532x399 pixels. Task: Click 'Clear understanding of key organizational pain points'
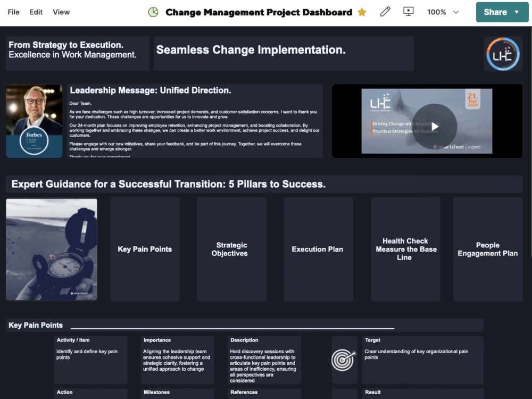pyautogui.click(x=417, y=354)
